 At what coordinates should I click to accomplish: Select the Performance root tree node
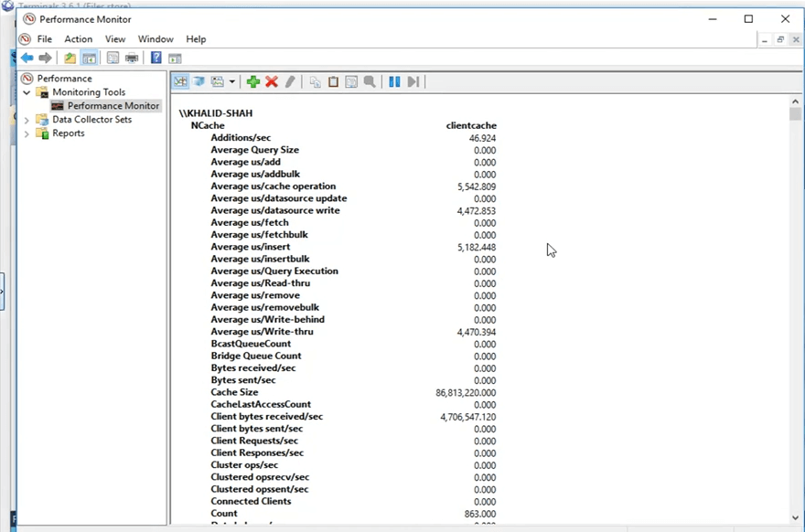pos(64,79)
